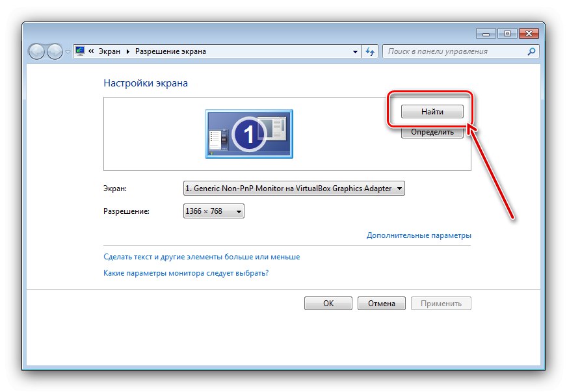Maximize the screen resolution window
The height and width of the screenshot is (392, 567).
tap(507, 34)
